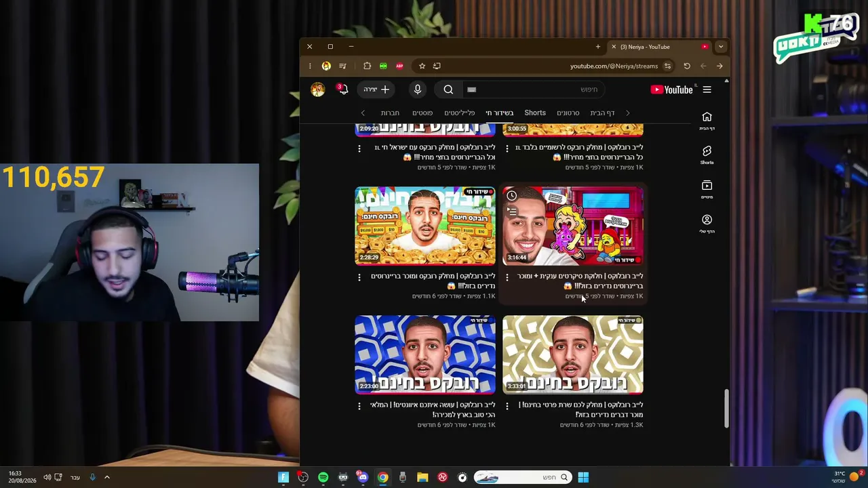The image size is (868, 488).
Task: Open options for the 2:23:00 video
Action: click(359, 406)
